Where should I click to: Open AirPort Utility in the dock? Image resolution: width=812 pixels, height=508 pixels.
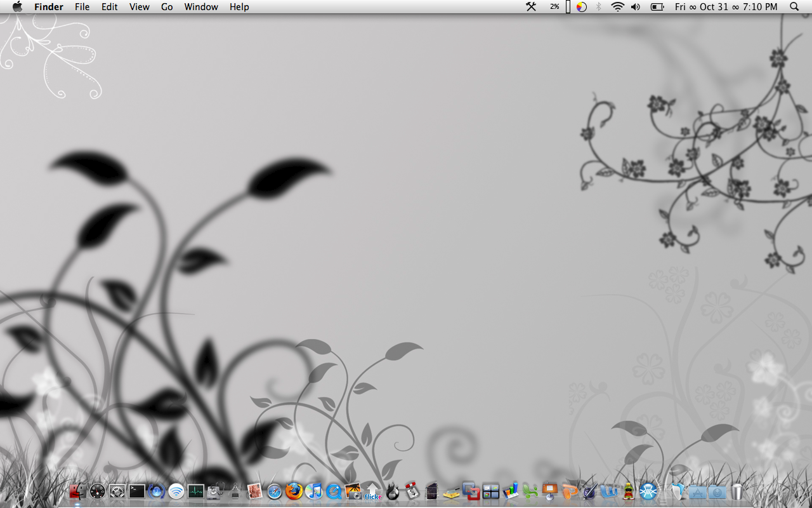176,491
